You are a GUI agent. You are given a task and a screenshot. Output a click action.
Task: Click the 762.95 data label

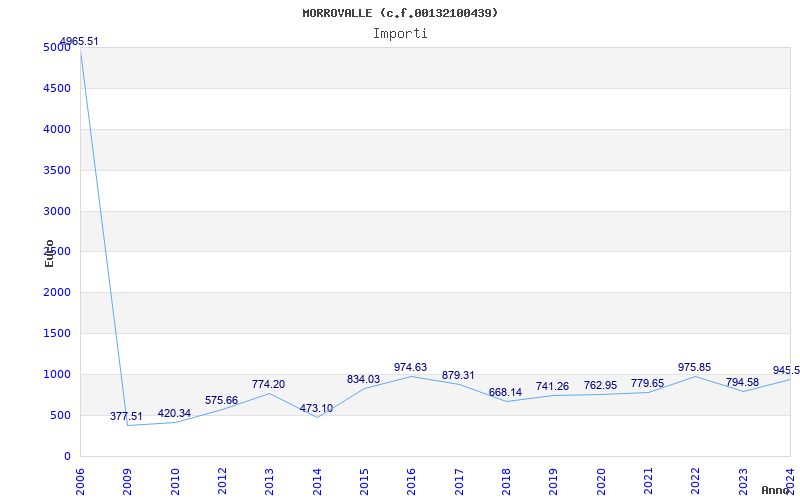pos(601,385)
